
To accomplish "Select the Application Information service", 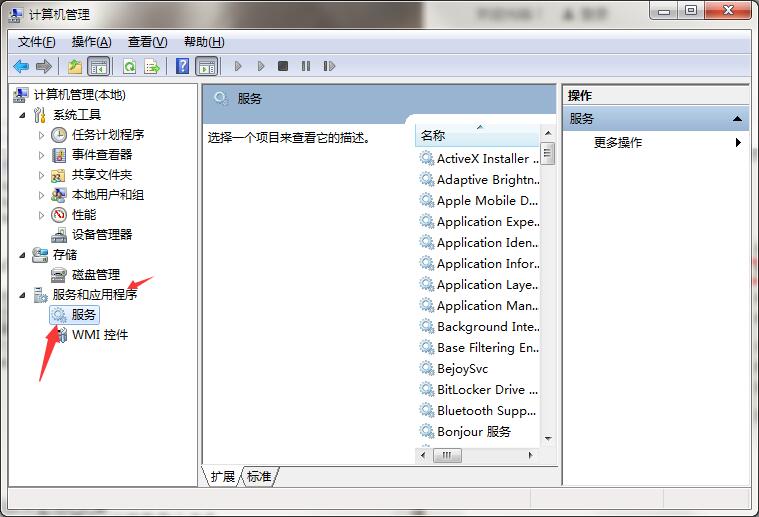I will pos(479,263).
